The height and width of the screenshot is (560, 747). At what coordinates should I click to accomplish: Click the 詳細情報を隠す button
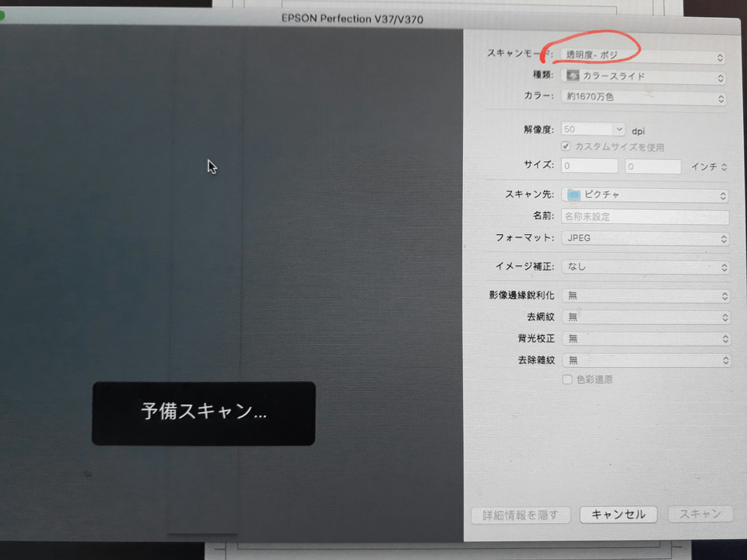[521, 515]
